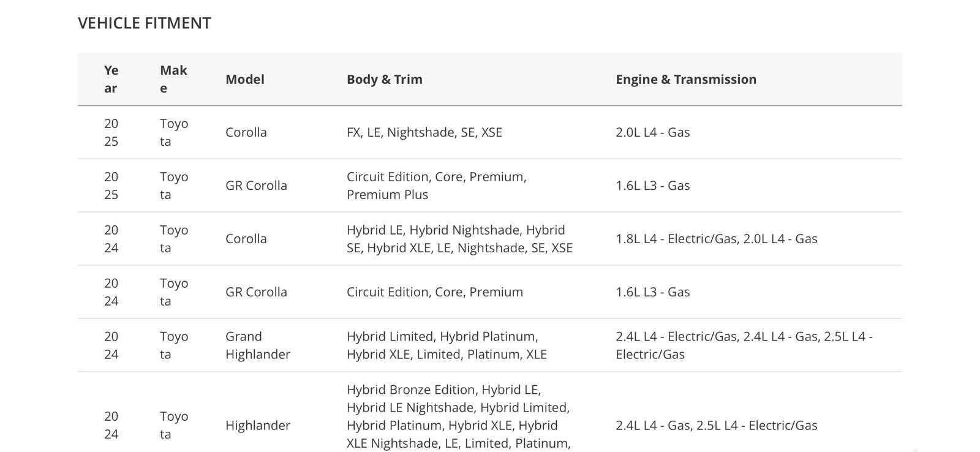Click the Grand Highlander model cell
This screenshot has width=980, height=452.
tap(257, 345)
